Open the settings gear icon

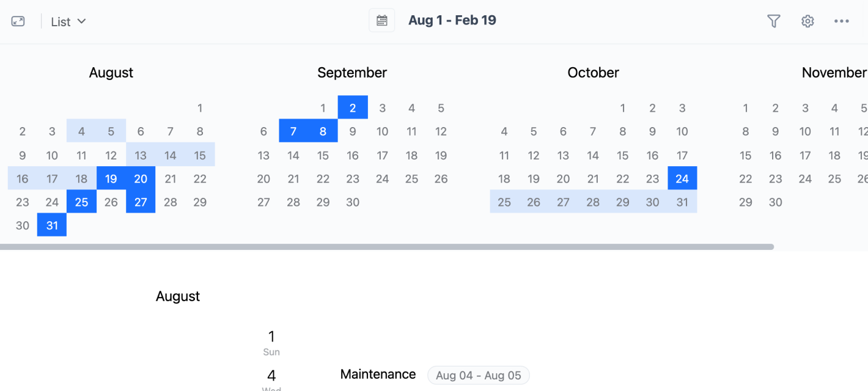[807, 21]
